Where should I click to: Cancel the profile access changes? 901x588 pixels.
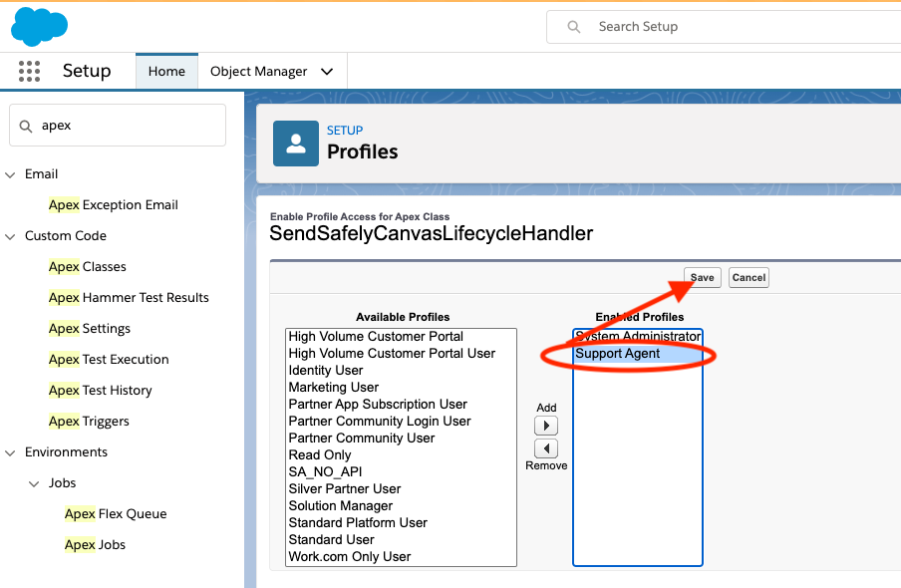point(749,278)
